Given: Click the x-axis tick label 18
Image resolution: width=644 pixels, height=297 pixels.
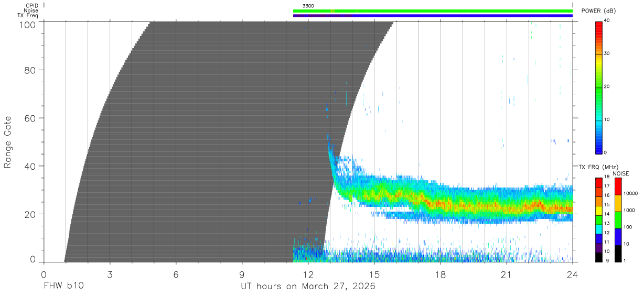Looking at the screenshot, I should pos(440,274).
